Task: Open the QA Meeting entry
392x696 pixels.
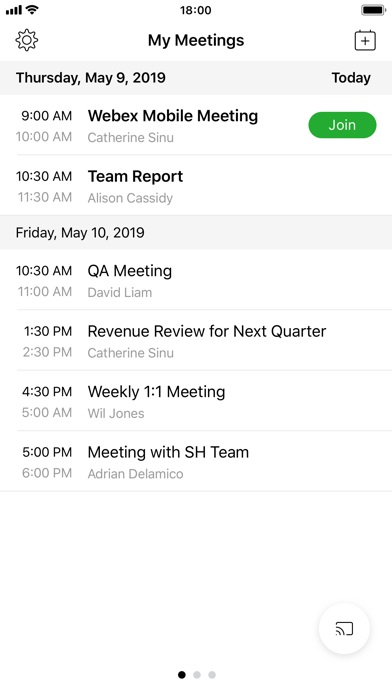Action: point(196,280)
